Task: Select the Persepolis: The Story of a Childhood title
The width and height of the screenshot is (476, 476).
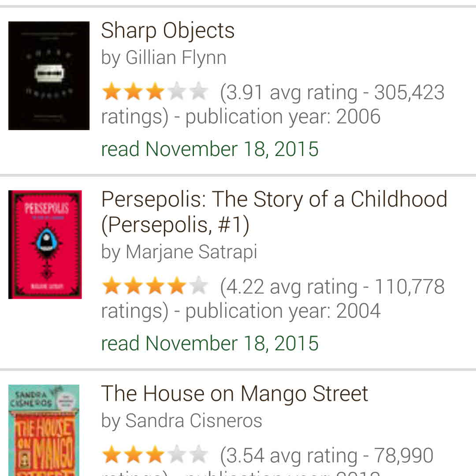Action: point(274,212)
